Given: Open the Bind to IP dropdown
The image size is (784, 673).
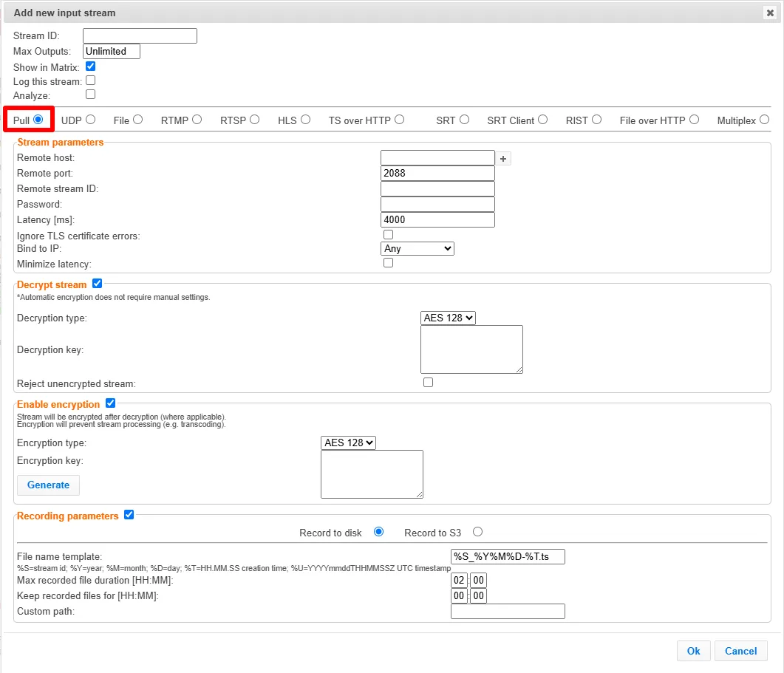Looking at the screenshot, I should [x=417, y=248].
